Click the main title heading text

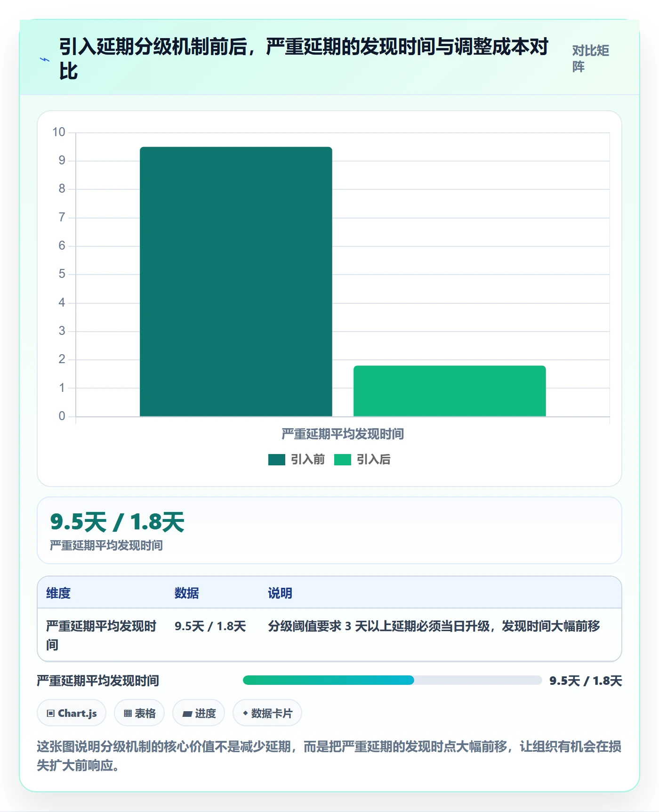(304, 59)
